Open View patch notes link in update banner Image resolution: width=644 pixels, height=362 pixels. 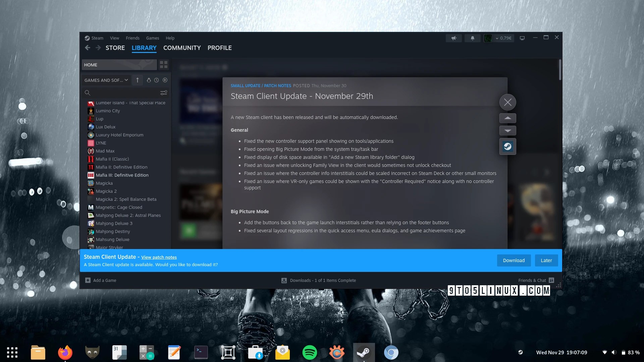[x=159, y=257]
